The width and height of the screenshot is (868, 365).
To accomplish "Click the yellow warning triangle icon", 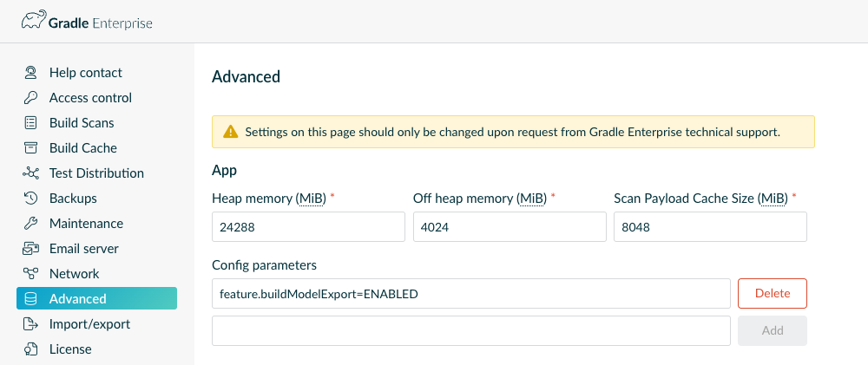I will click(x=230, y=132).
